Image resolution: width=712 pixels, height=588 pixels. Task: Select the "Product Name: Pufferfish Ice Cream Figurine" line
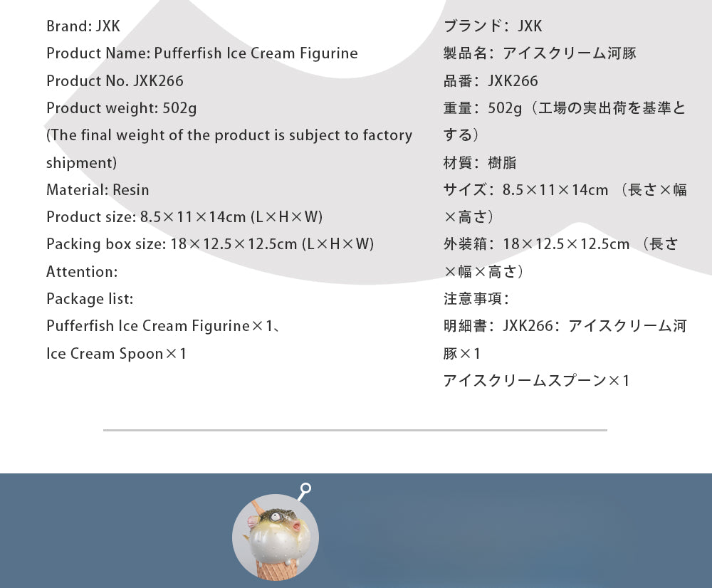201,53
